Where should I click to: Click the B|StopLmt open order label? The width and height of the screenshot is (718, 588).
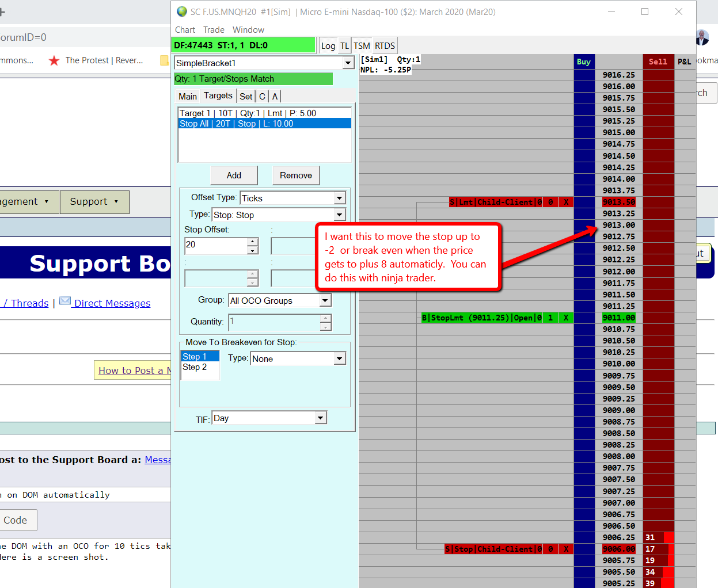pyautogui.click(x=481, y=318)
